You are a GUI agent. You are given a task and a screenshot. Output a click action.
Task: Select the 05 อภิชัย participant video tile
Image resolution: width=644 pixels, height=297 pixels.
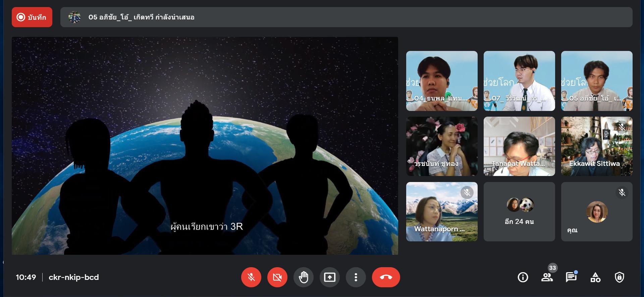597,81
